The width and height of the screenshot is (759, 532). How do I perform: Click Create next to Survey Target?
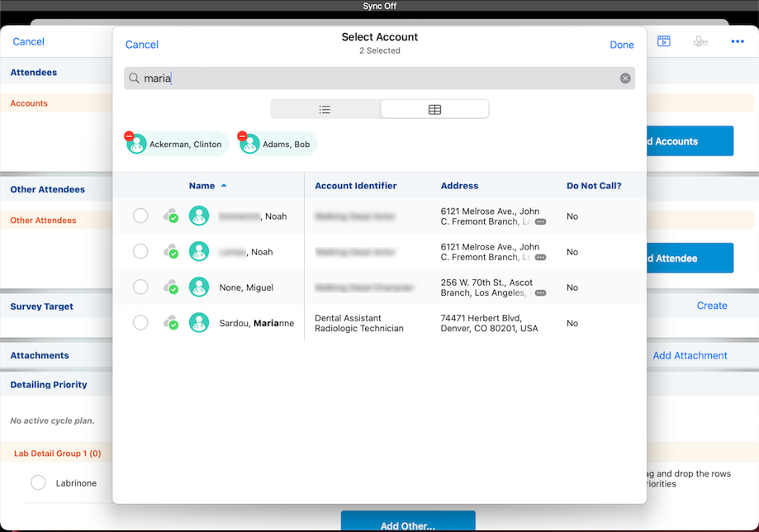(x=711, y=306)
